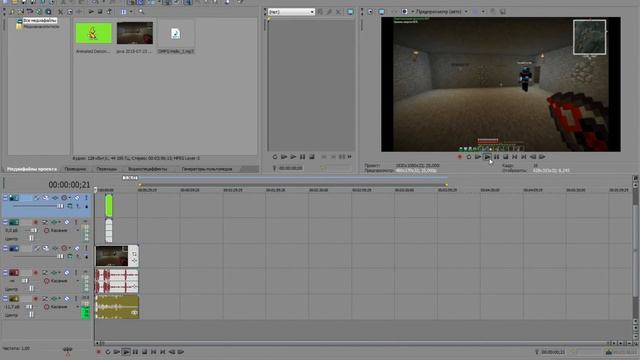Arm record on the first audio track
640x360 pixels.
click(x=36, y=222)
